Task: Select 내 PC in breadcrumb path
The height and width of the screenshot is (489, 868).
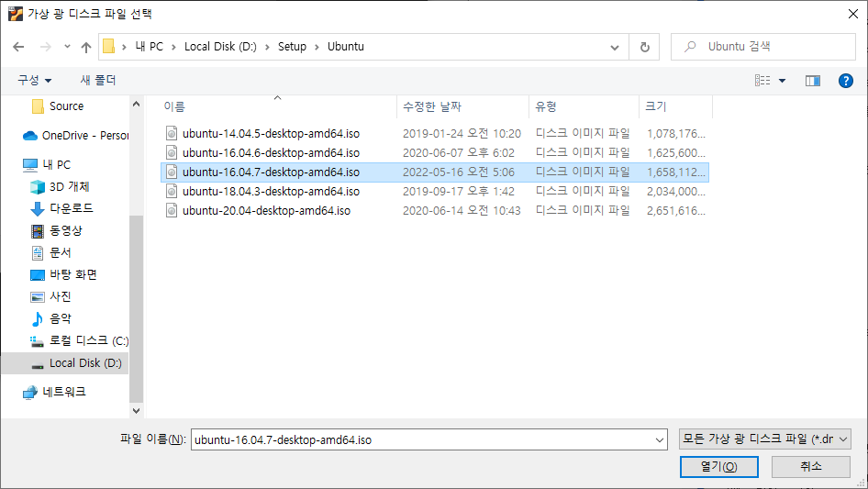Action: (149, 47)
